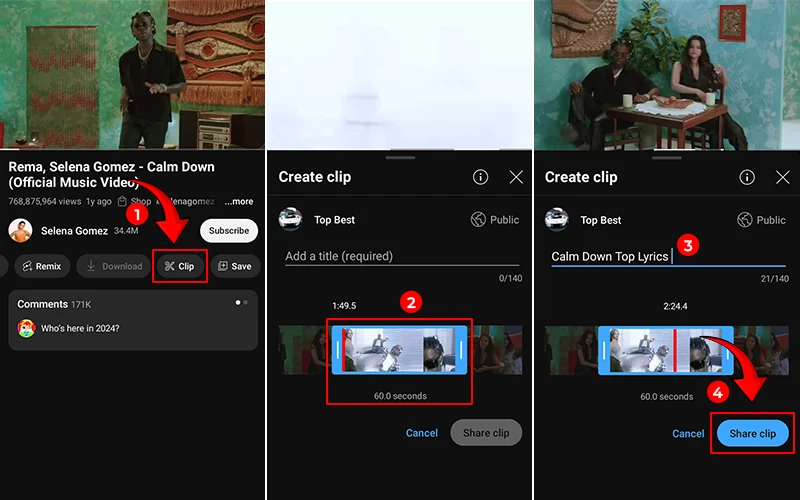800x500 pixels.
Task: Open the Selena Gomez channel name
Action: 74,231
